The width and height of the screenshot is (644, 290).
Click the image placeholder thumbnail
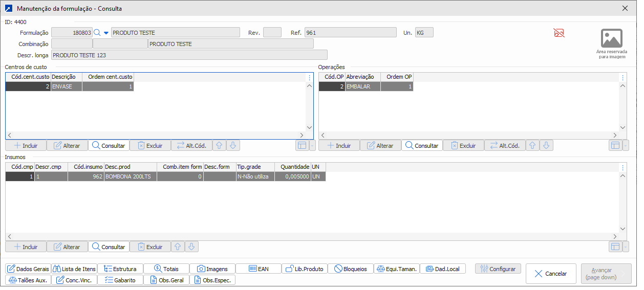[611, 39]
